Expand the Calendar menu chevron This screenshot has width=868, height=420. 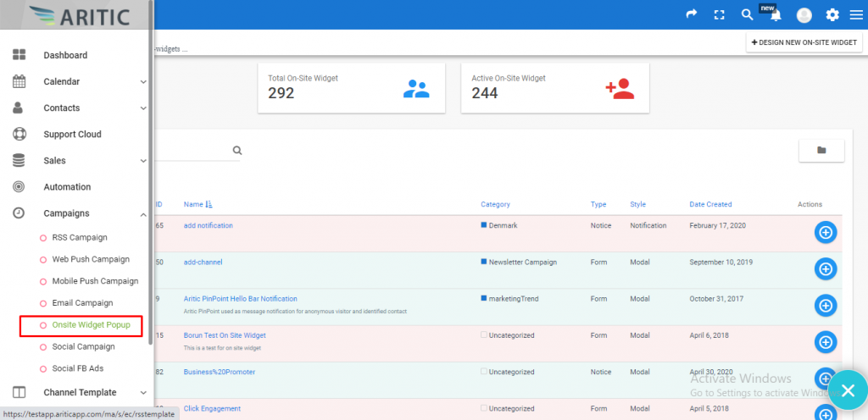tap(143, 82)
